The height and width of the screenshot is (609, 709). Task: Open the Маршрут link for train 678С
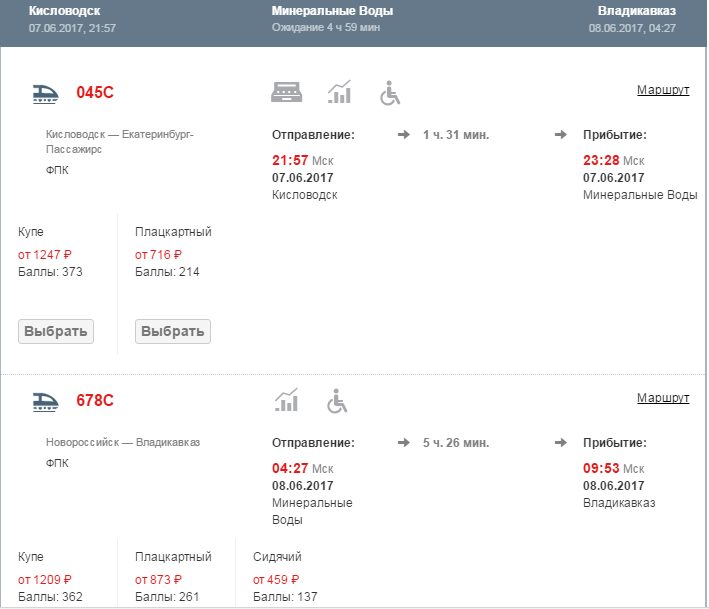pos(663,398)
